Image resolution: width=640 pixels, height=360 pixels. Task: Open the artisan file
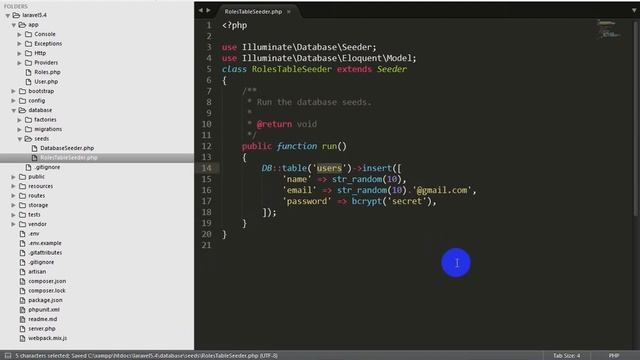37,272
